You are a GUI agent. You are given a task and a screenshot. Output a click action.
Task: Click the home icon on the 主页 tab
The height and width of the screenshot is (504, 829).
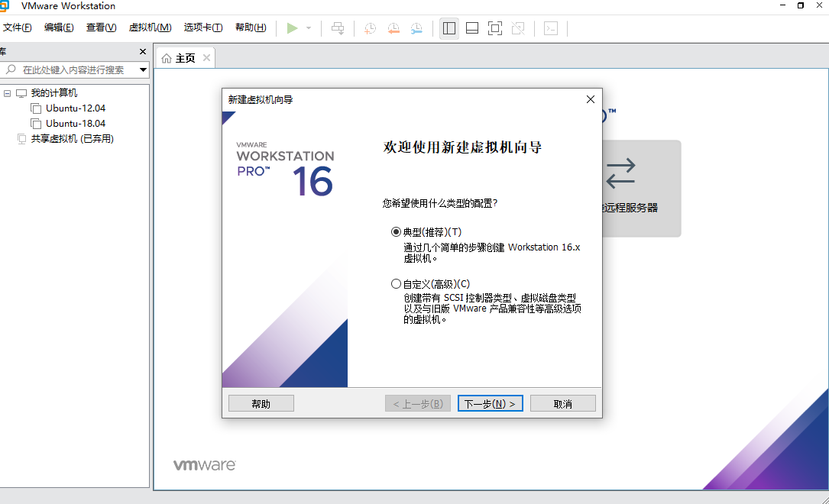(x=167, y=58)
